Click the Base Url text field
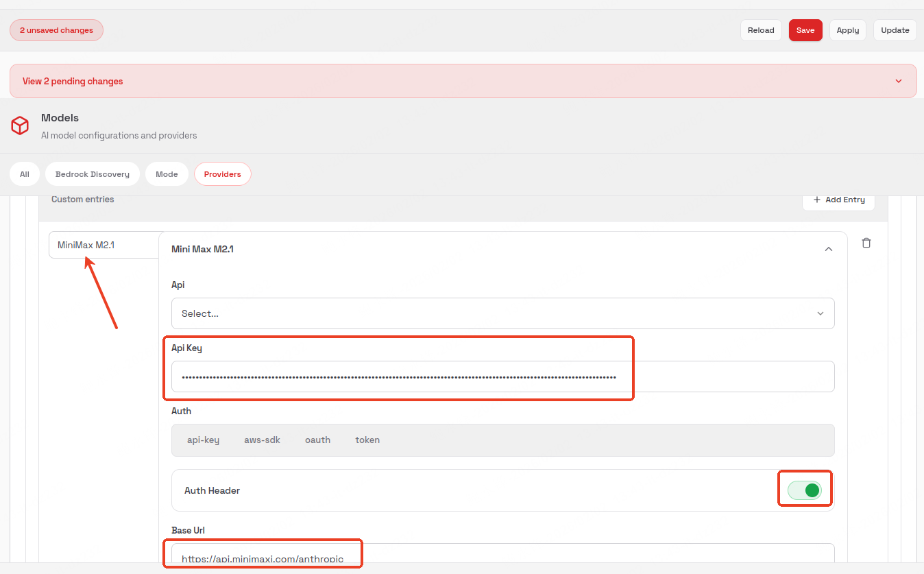The width and height of the screenshot is (924, 574). 502,555
